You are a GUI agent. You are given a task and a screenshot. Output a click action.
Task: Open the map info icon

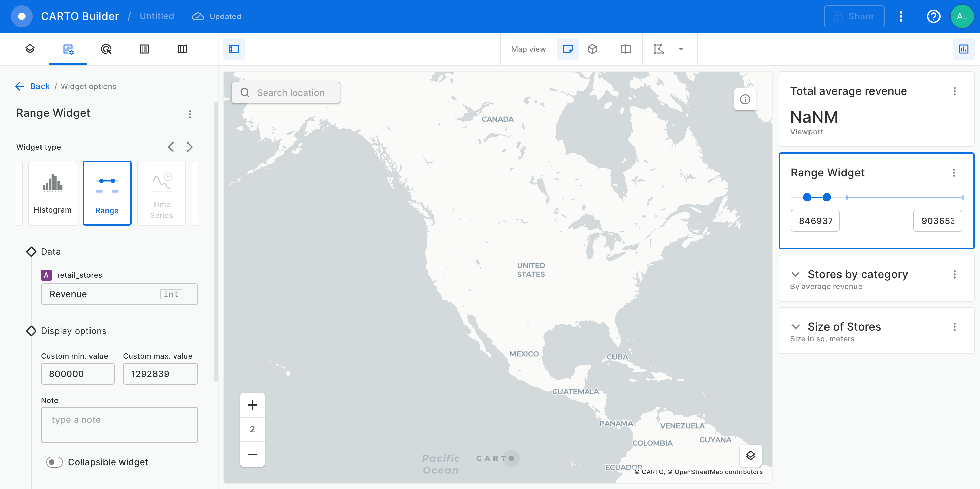745,99
